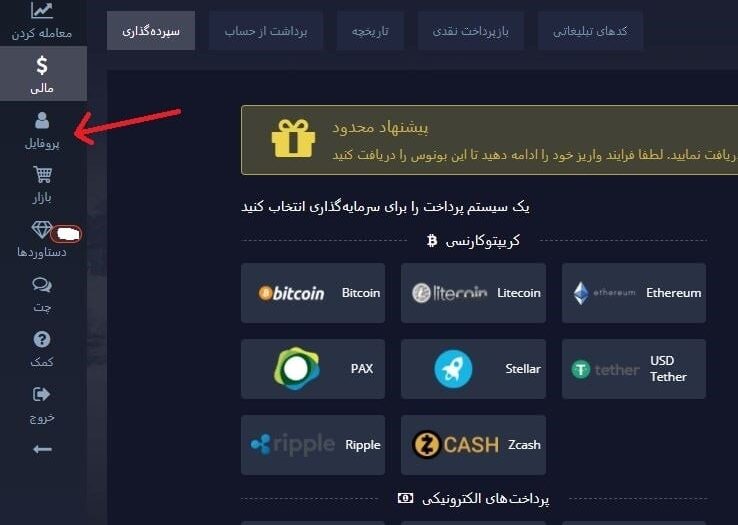Select the USD Tether payment option

pos(634,369)
